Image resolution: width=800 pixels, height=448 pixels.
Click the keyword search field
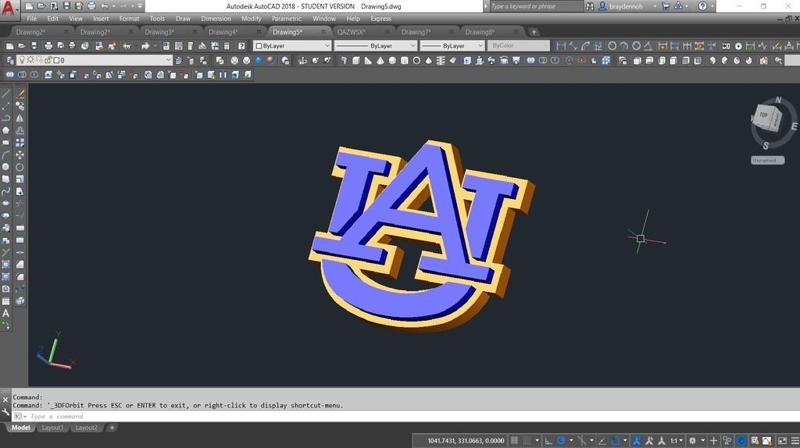pyautogui.click(x=536, y=7)
